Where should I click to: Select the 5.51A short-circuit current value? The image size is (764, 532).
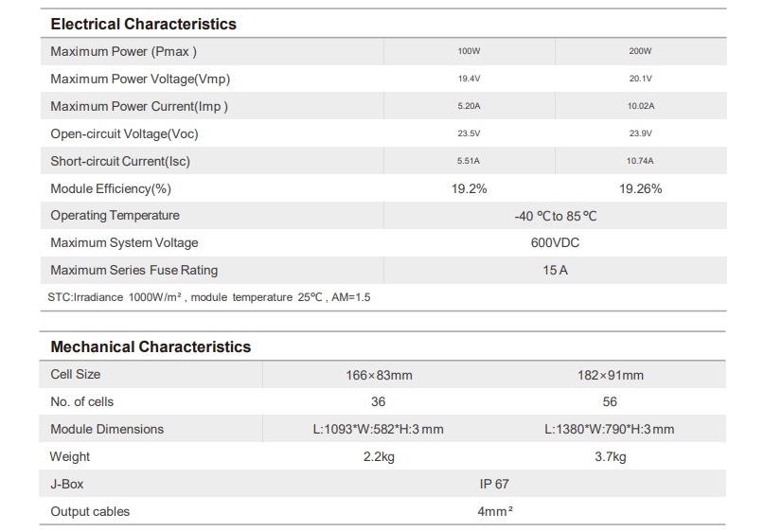pos(469,161)
